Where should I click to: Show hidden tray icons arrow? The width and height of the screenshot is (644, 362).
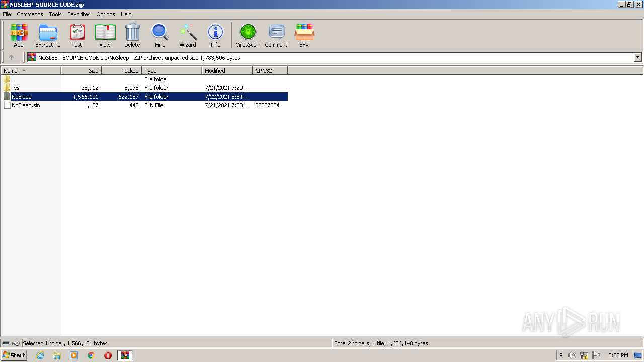[x=561, y=355]
